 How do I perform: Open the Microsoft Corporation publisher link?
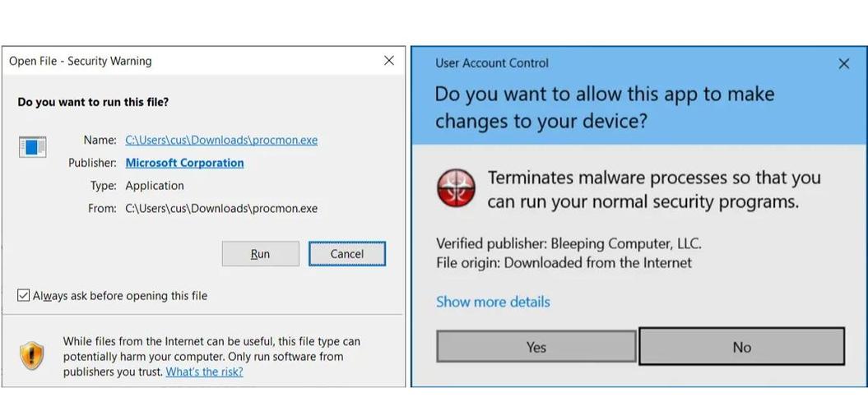tap(184, 163)
